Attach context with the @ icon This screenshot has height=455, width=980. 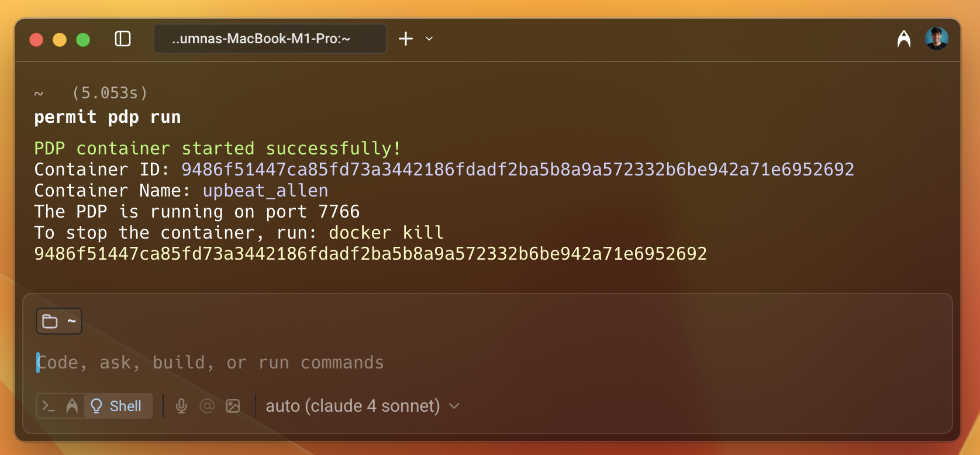click(207, 406)
